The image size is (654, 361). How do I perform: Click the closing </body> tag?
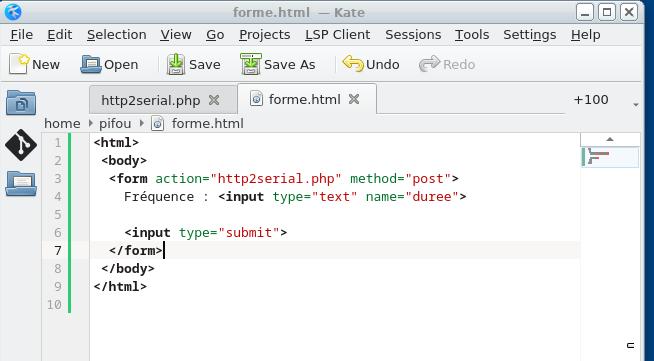(x=128, y=268)
